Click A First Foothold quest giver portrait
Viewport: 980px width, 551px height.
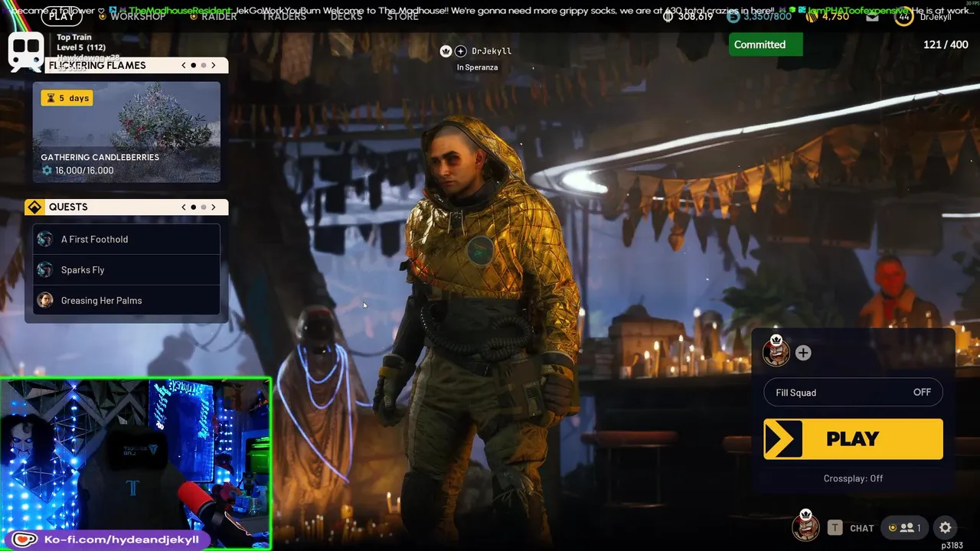click(x=45, y=240)
